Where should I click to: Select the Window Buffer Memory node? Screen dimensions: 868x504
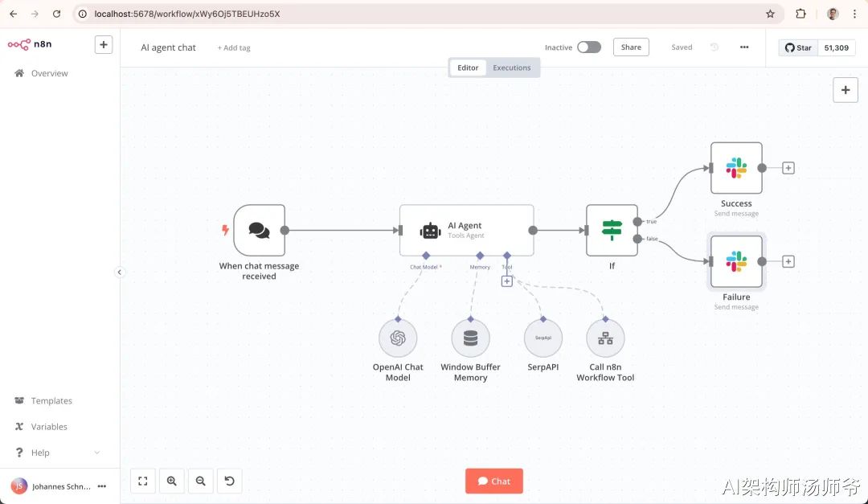click(470, 338)
